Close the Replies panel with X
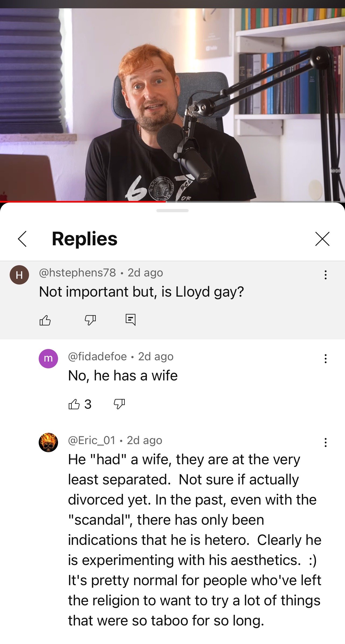Image resolution: width=345 pixels, height=644 pixels. [322, 239]
